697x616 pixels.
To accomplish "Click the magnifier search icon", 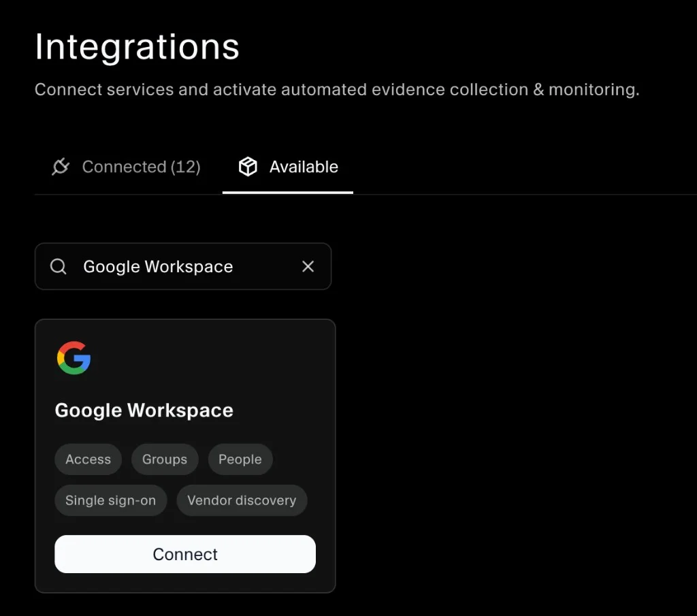I will (59, 267).
